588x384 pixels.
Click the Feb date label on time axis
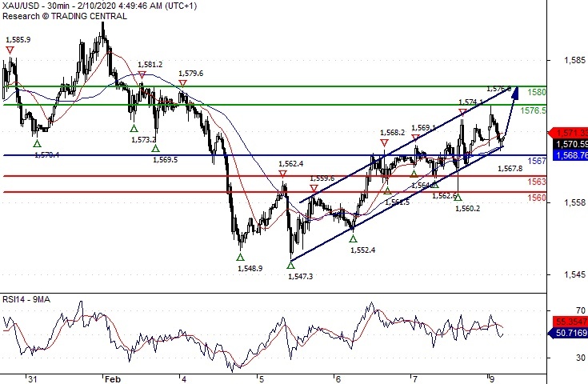coord(113,379)
